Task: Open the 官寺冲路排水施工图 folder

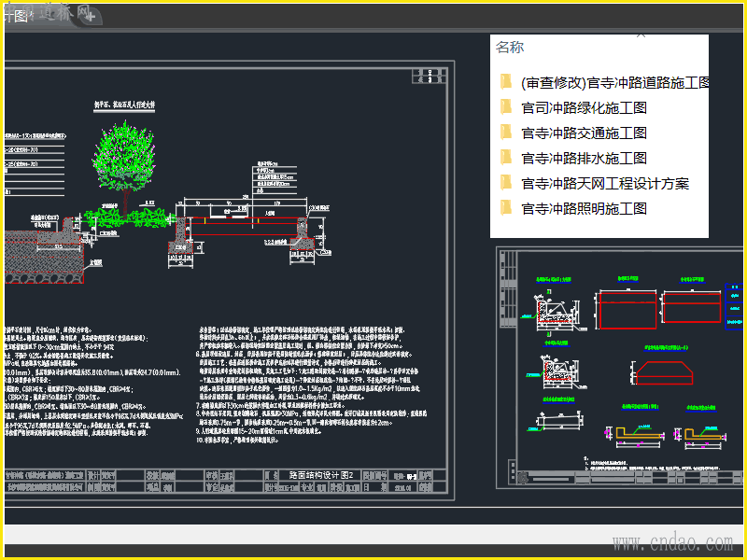Action: click(585, 159)
